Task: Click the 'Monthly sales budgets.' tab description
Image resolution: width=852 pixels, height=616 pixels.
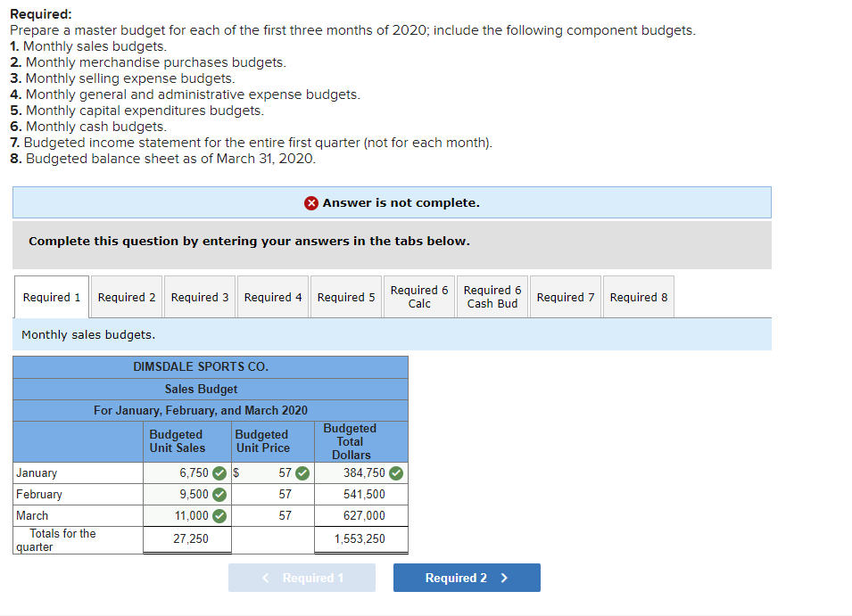Action: [88, 335]
